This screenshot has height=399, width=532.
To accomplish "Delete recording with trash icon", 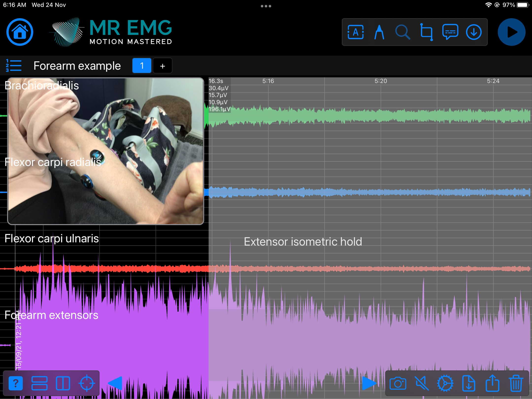I will [x=516, y=383].
